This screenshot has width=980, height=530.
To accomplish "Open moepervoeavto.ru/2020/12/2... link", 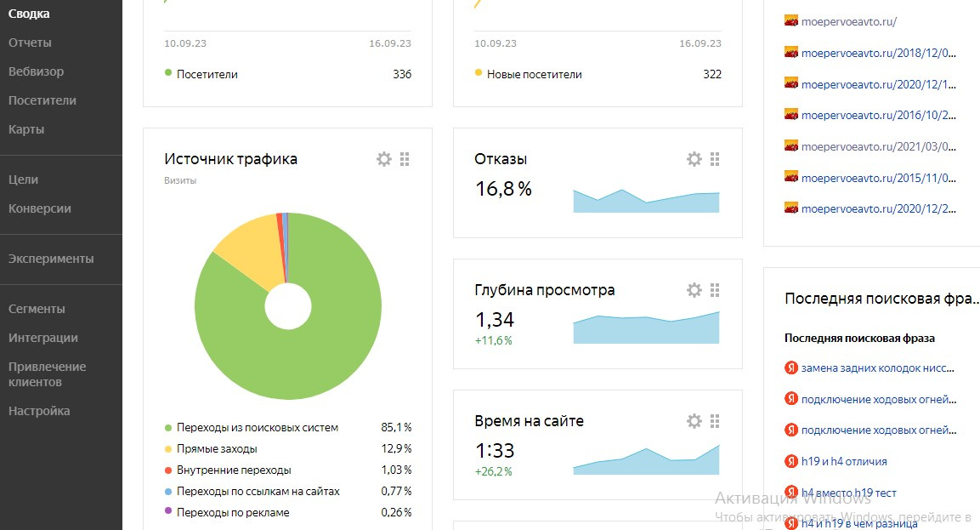I will 879,209.
